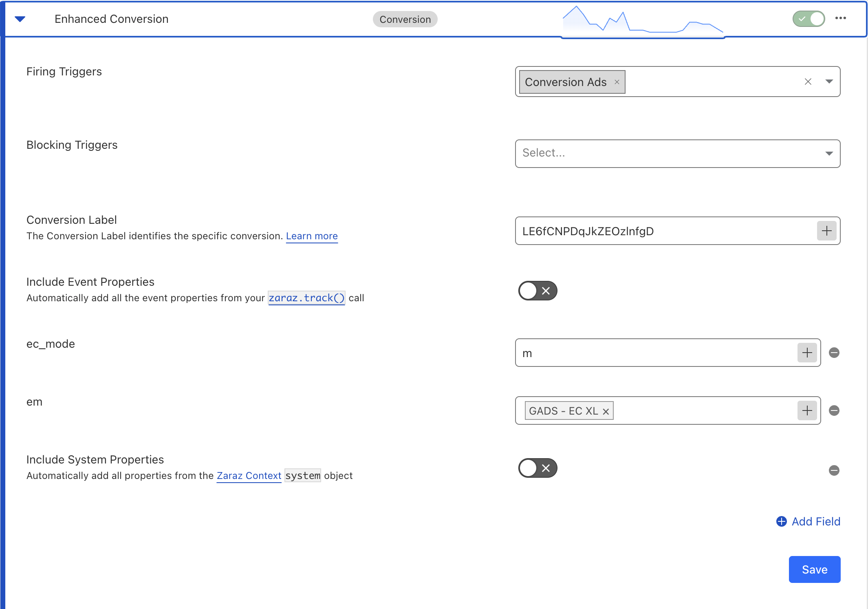Open the Learn more link

[x=312, y=236]
